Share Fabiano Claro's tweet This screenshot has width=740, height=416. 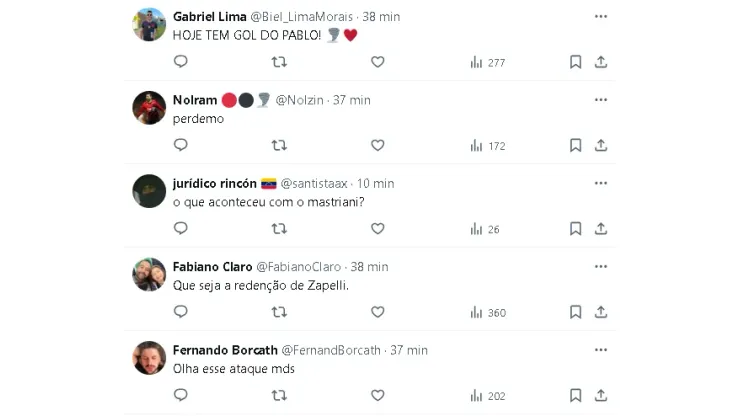click(x=601, y=312)
